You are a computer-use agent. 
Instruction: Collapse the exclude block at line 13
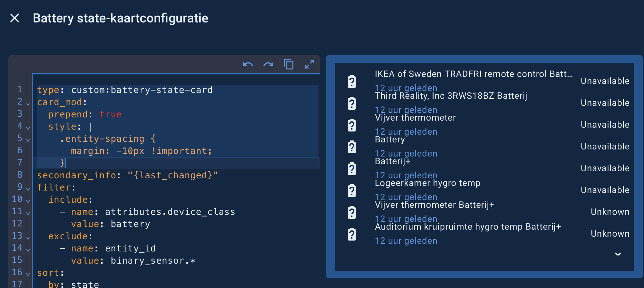tap(28, 238)
